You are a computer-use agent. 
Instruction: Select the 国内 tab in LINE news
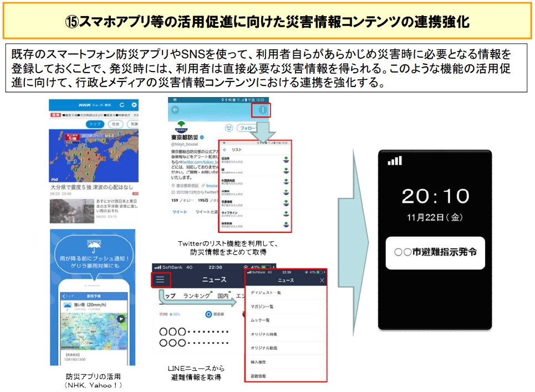click(x=223, y=296)
